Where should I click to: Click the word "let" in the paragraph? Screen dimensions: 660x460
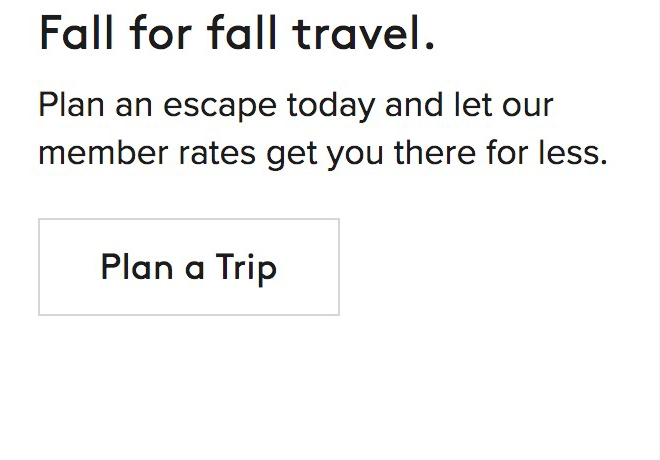click(x=469, y=105)
